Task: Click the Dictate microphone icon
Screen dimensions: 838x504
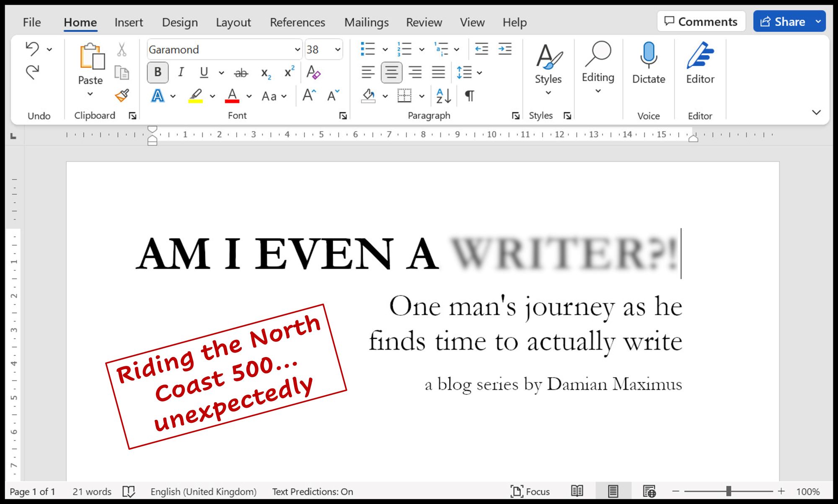Action: click(648, 55)
